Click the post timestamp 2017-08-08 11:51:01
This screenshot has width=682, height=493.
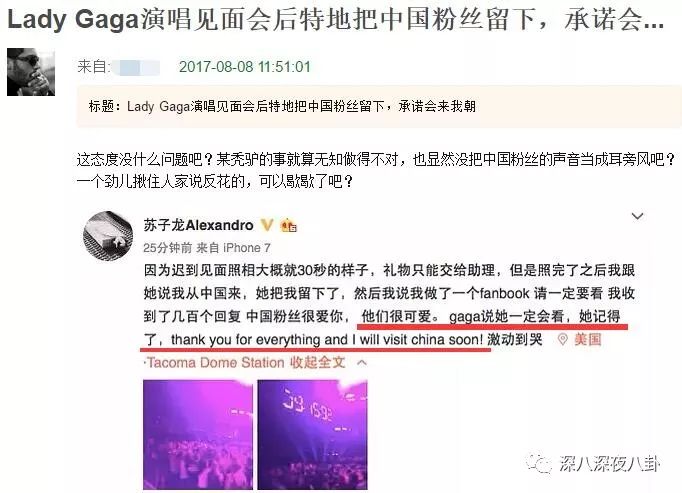(x=245, y=67)
